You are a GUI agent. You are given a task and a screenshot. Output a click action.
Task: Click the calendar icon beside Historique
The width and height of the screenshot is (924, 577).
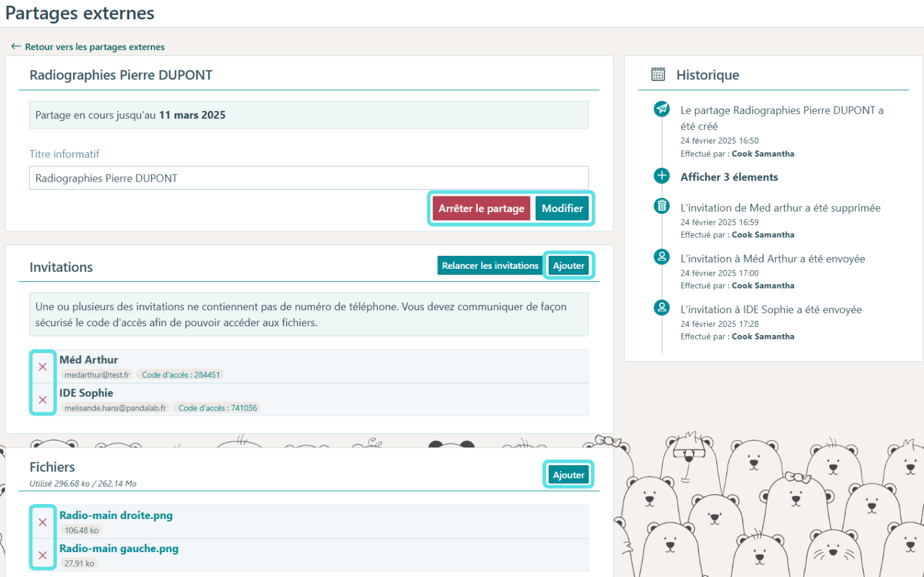[x=658, y=74]
